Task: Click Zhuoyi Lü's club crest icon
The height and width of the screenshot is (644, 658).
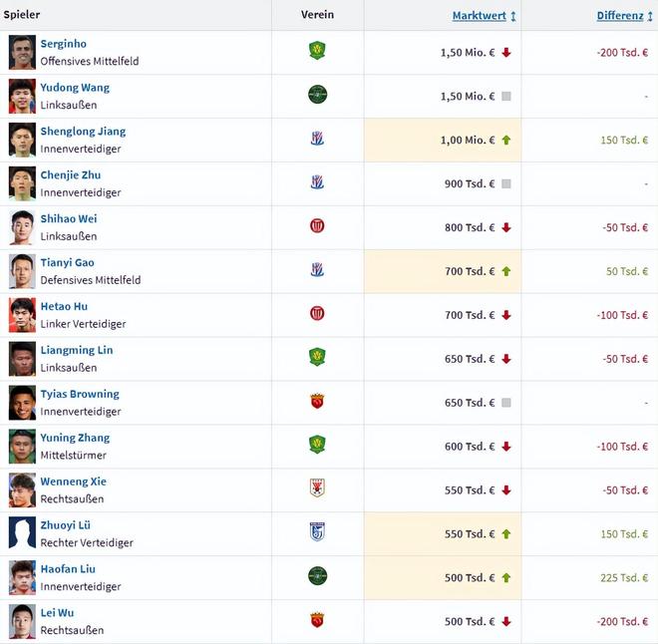Action: tap(317, 532)
